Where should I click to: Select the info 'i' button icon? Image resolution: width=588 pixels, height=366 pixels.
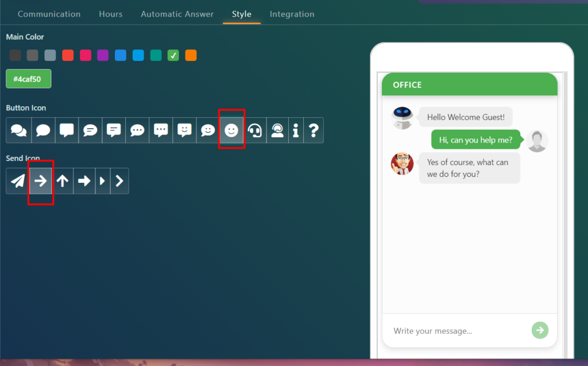295,130
